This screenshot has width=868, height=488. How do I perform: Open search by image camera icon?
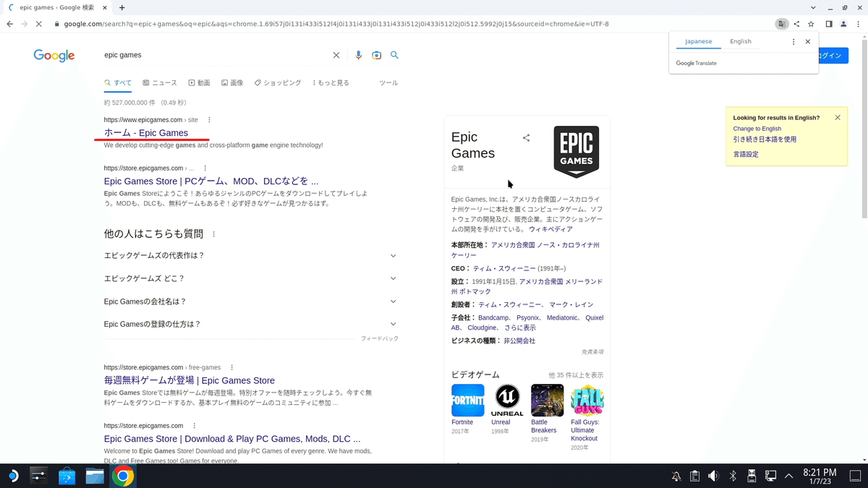(x=376, y=55)
